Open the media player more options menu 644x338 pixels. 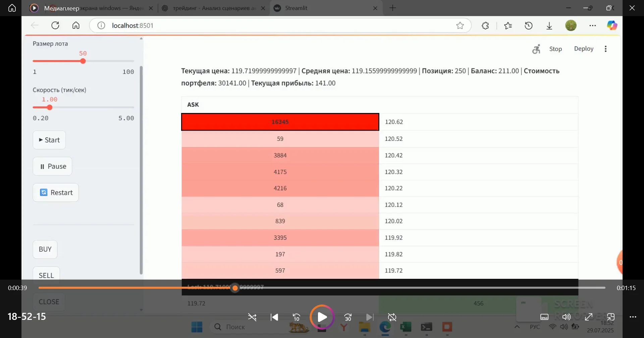[633, 317]
